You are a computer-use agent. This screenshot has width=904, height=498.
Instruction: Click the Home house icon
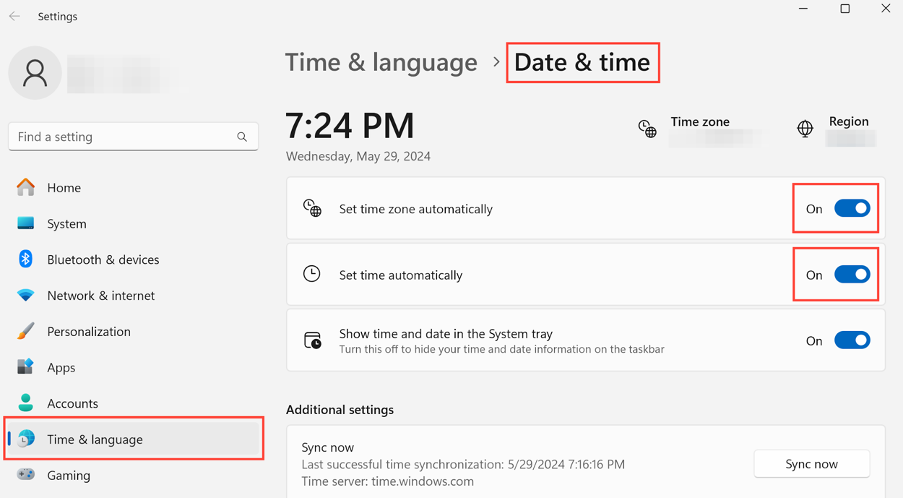(25, 187)
